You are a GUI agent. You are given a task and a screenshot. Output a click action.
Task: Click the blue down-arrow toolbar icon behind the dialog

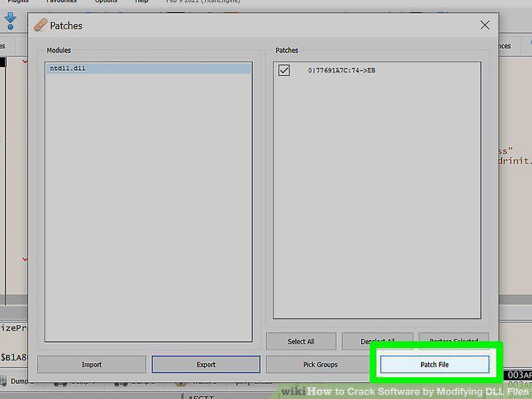[10, 20]
